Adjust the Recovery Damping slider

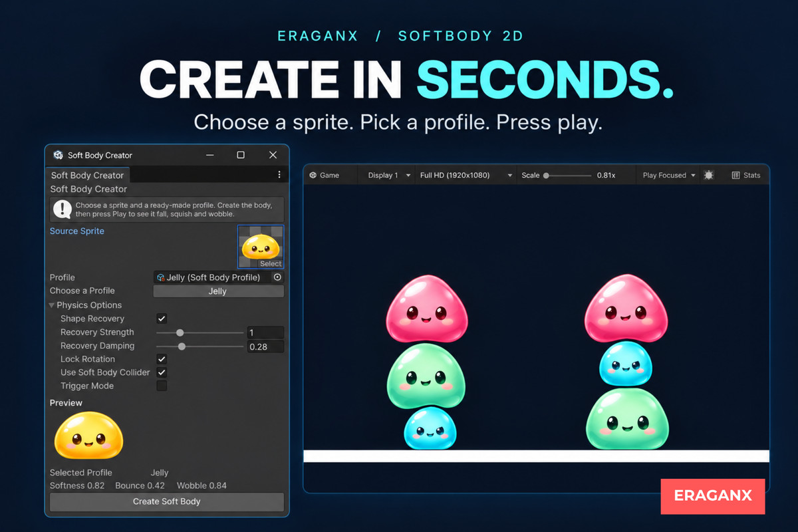pyautogui.click(x=199, y=346)
